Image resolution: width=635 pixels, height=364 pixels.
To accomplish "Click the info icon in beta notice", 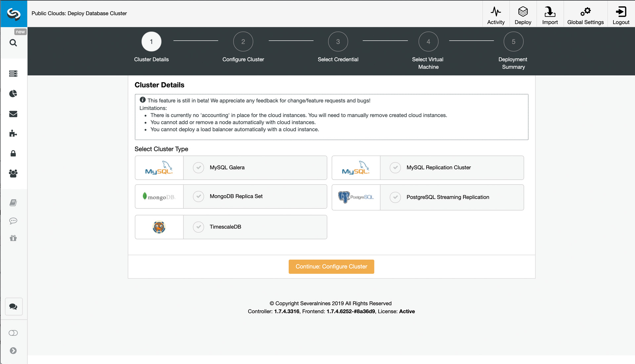I will click(143, 100).
